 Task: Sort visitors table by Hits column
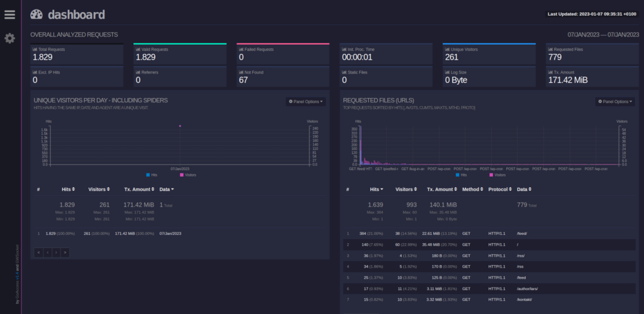[68, 190]
